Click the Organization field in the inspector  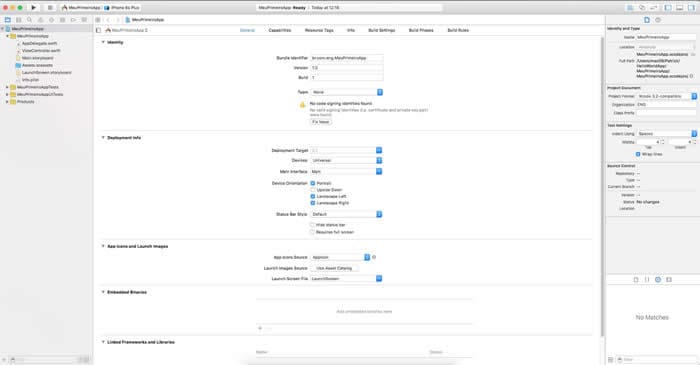click(666, 104)
